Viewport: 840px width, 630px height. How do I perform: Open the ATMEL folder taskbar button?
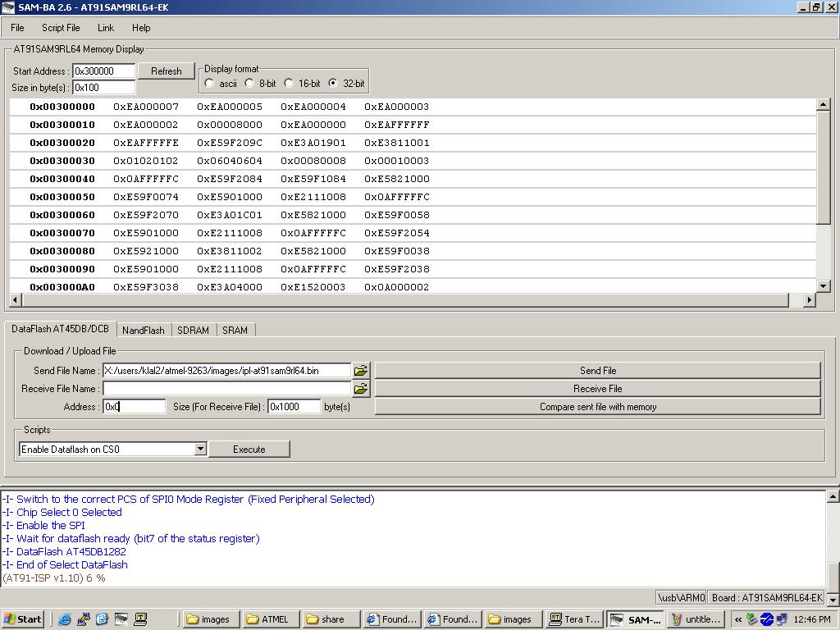[267, 619]
